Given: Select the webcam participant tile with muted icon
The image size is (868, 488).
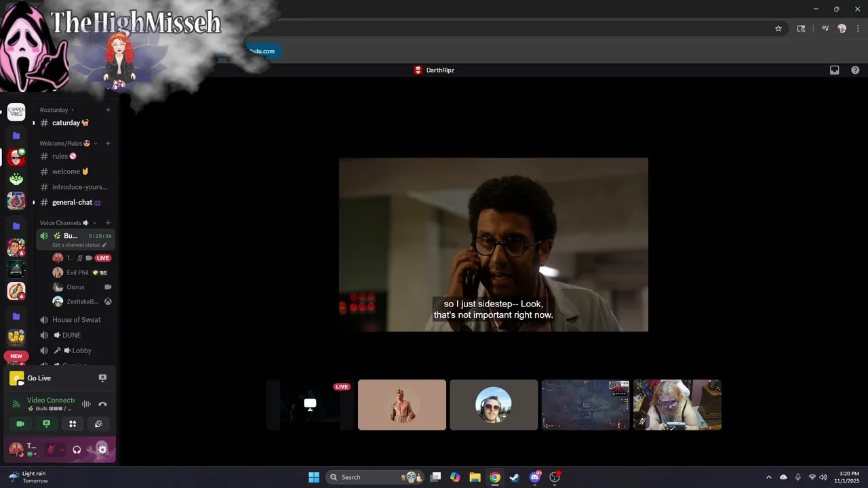Looking at the screenshot, I should coord(677,405).
